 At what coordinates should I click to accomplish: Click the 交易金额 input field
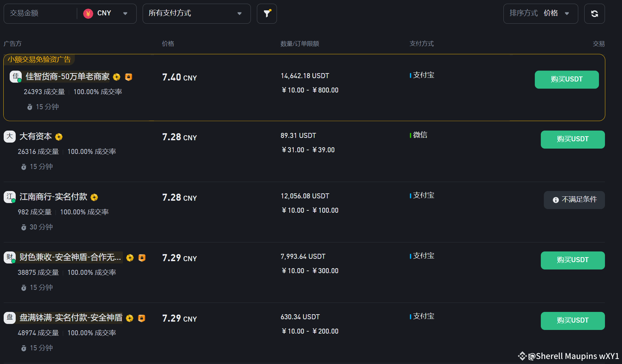40,14
